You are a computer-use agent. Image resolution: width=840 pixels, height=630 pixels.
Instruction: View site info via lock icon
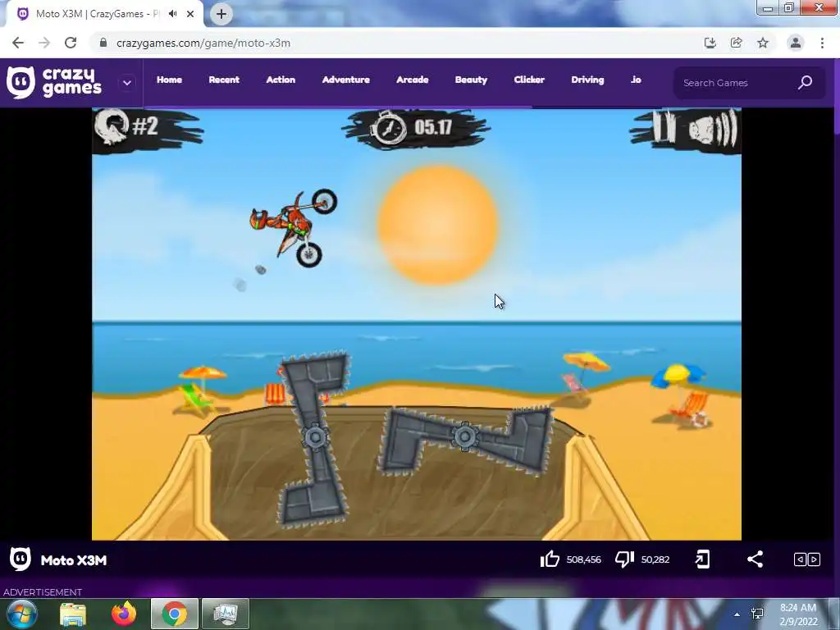point(103,43)
